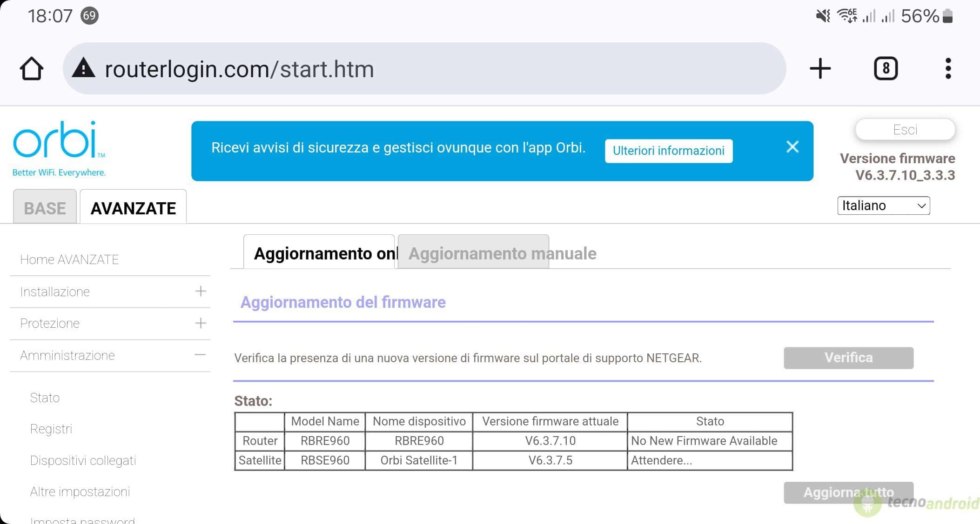Click the Nome dispositivo column header
This screenshot has width=980, height=524.
tap(419, 421)
